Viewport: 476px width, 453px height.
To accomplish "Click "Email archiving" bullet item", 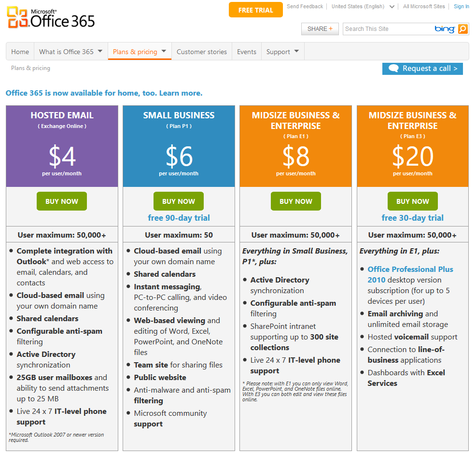I will (408, 319).
